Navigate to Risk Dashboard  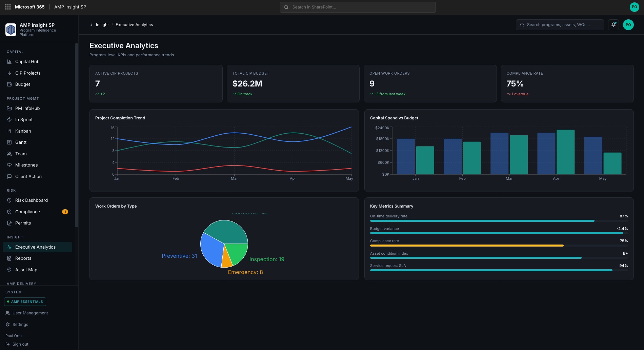click(37, 200)
